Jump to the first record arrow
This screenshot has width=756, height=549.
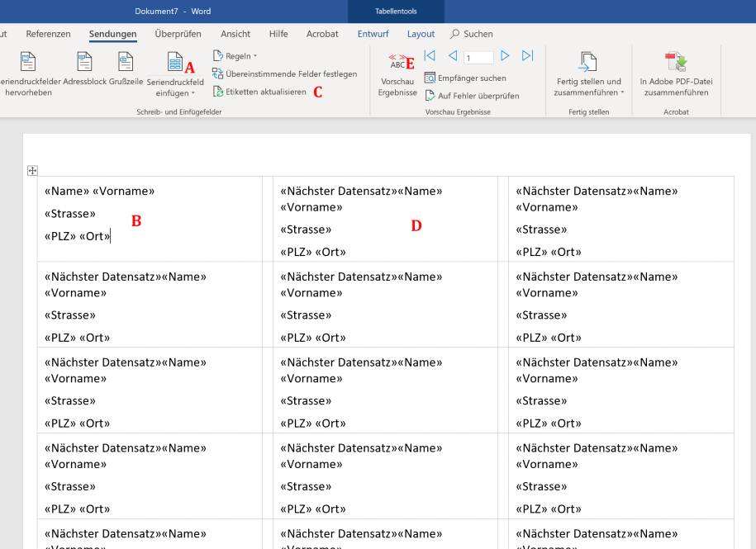coord(430,56)
